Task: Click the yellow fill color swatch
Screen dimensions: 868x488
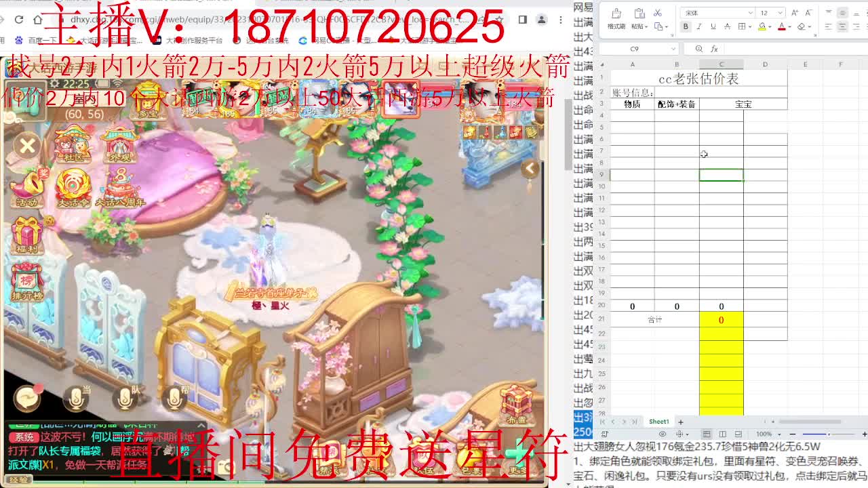Action: (x=762, y=26)
